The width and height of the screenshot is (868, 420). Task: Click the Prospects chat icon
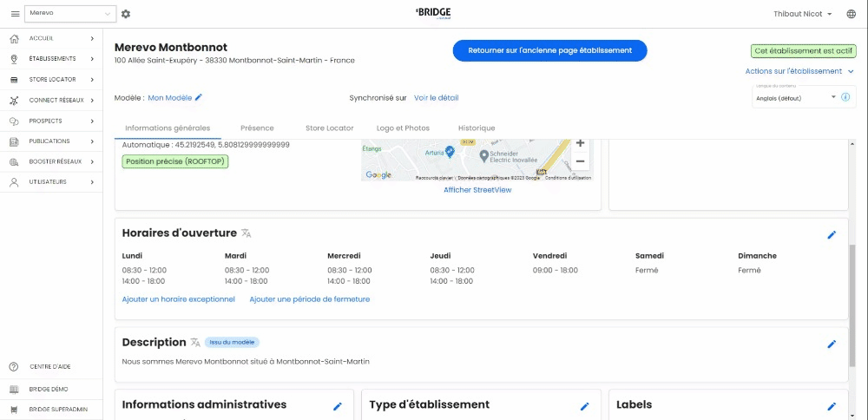[x=15, y=121]
